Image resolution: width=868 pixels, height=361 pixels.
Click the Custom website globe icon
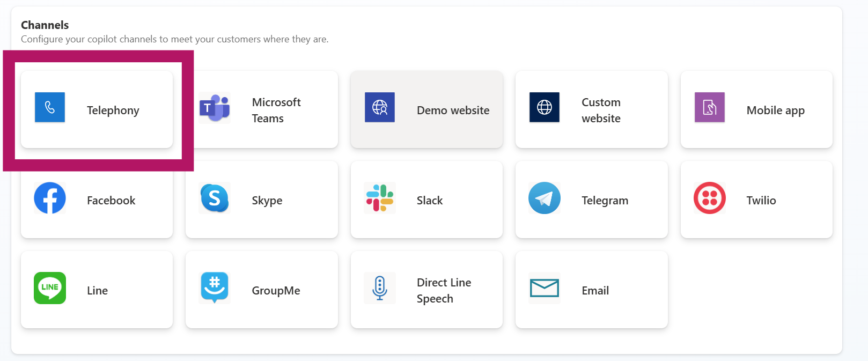[x=545, y=107]
